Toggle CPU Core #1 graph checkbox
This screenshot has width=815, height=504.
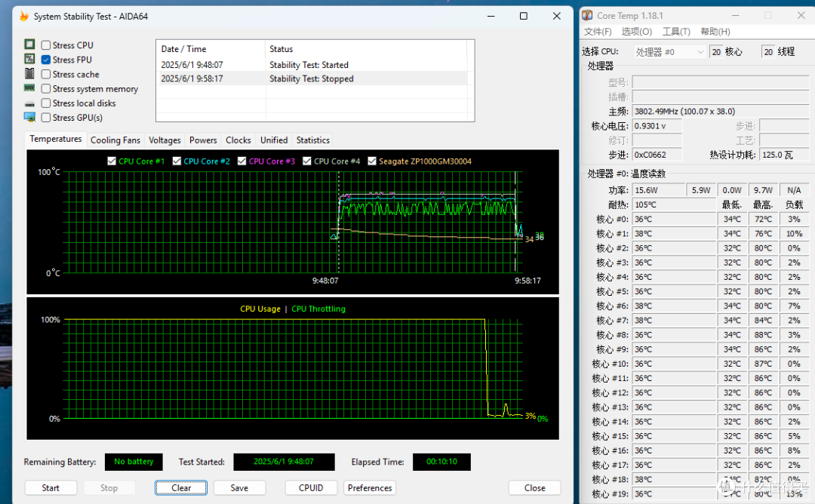[x=112, y=161]
